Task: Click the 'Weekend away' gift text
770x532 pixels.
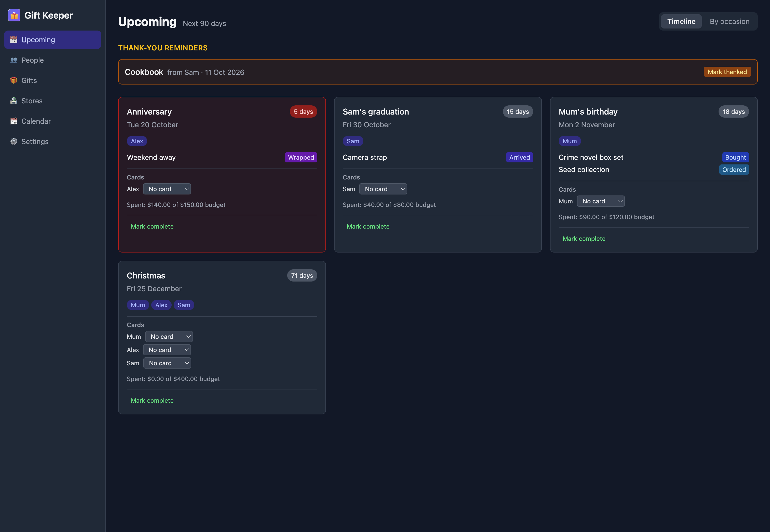Action: pos(151,157)
